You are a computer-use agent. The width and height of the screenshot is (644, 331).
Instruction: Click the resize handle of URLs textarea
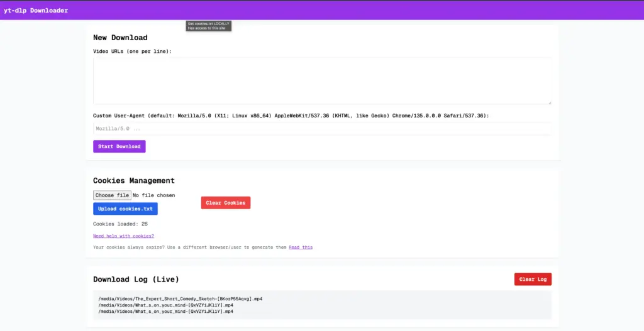click(x=549, y=102)
